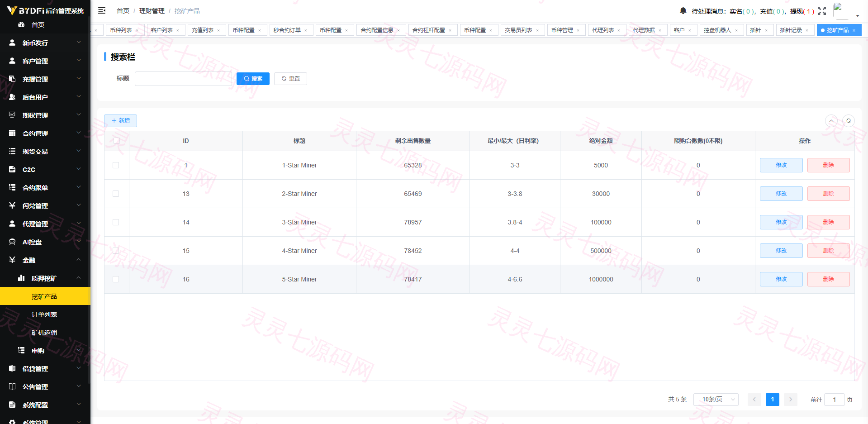
Task: Click the 搜索 search button
Action: click(x=253, y=79)
